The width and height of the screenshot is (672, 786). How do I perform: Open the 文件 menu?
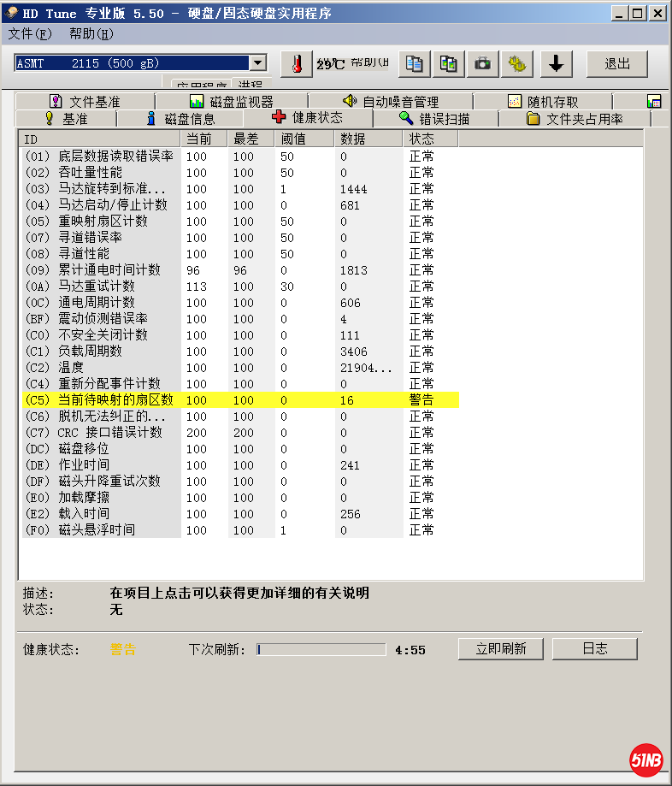pos(30,34)
